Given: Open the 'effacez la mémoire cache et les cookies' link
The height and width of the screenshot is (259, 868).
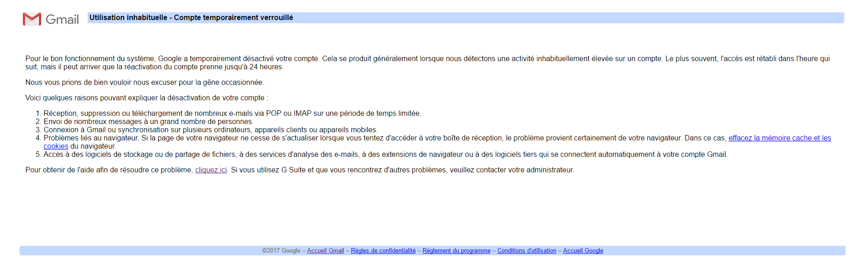Looking at the screenshot, I should [779, 138].
